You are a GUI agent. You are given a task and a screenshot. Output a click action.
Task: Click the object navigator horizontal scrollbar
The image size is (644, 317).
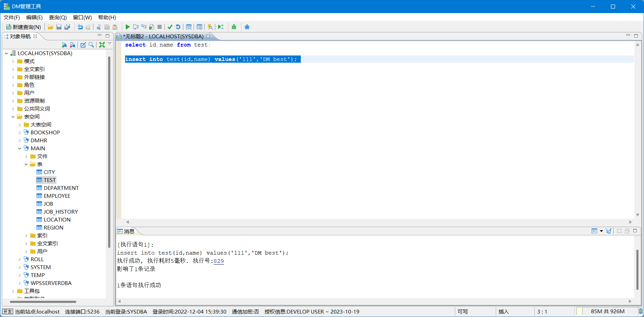click(x=43, y=301)
